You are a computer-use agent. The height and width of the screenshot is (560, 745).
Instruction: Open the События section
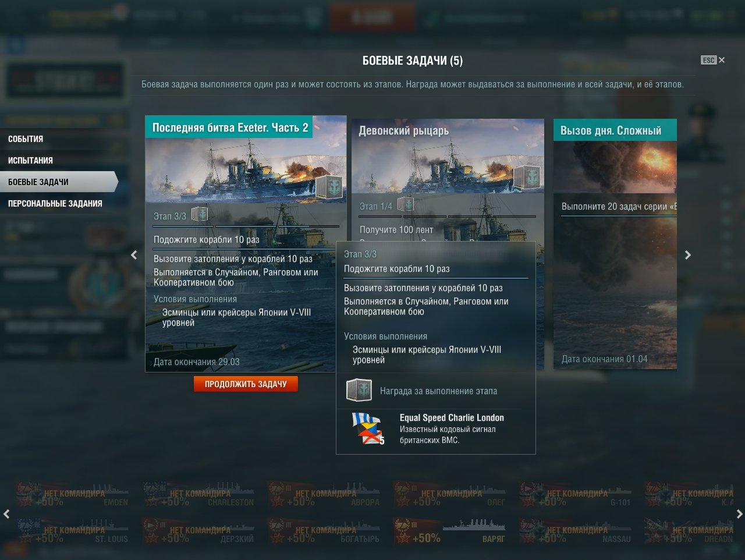point(26,139)
